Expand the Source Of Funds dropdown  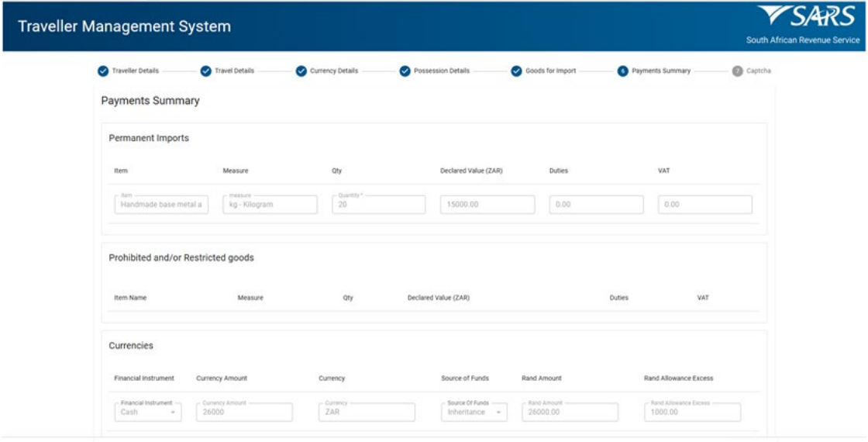click(x=476, y=412)
